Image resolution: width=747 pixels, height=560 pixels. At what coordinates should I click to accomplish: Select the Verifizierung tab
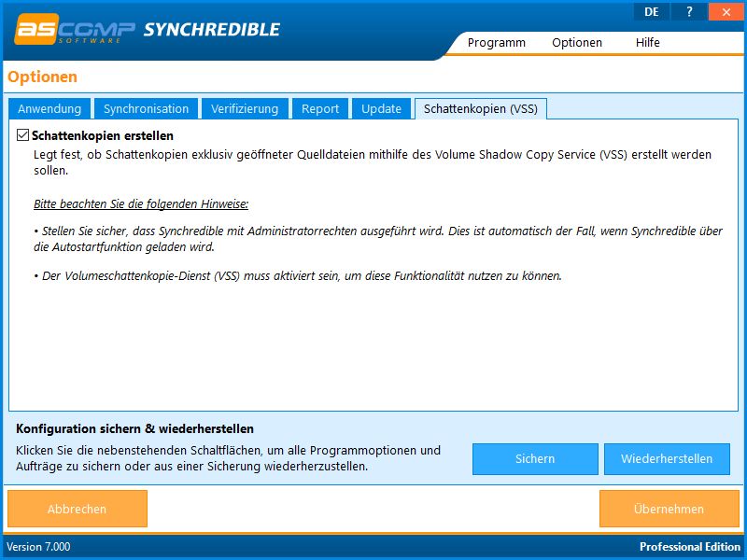click(245, 108)
